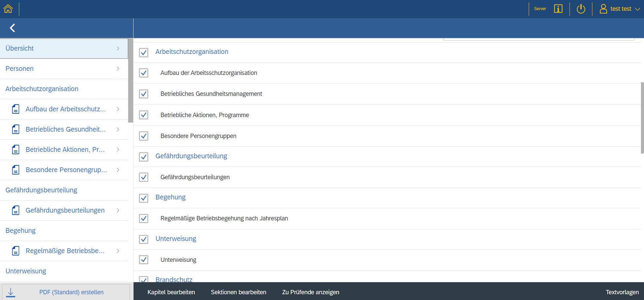Open Begehung sidebar group heading
644x300 pixels.
click(x=64, y=230)
